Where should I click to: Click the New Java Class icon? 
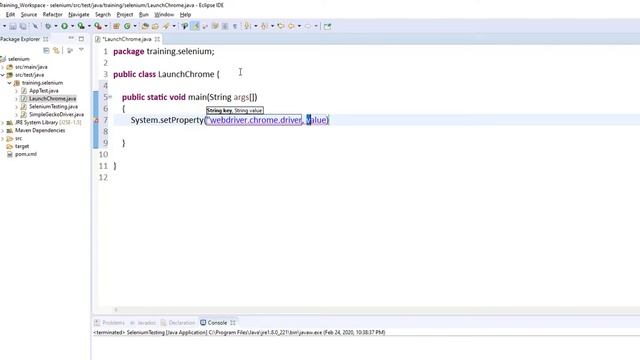pyautogui.click(x=127, y=26)
